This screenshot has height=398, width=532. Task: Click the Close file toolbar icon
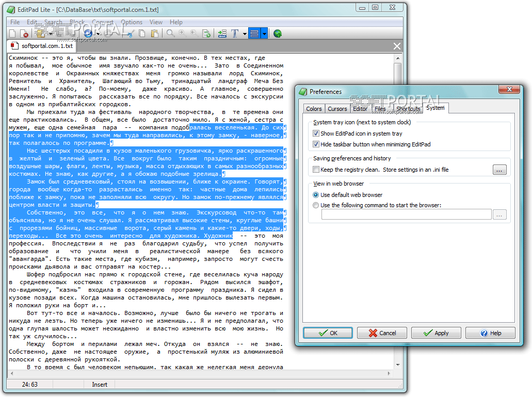pos(24,33)
